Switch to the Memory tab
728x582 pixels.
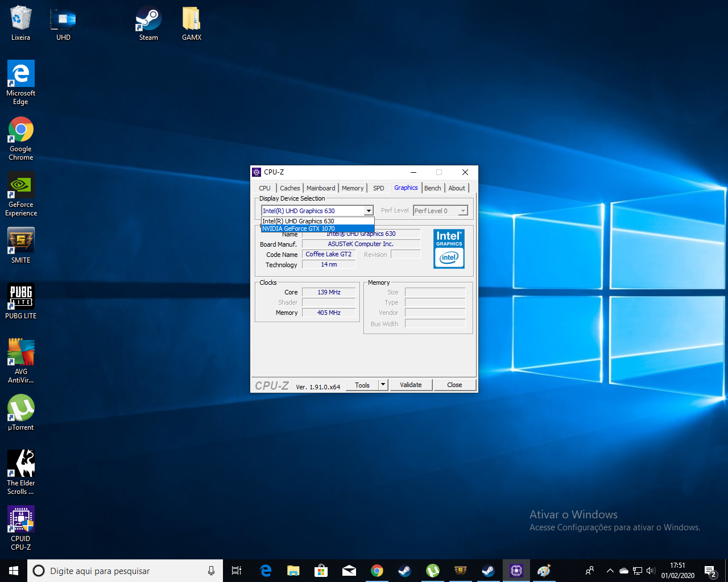353,188
